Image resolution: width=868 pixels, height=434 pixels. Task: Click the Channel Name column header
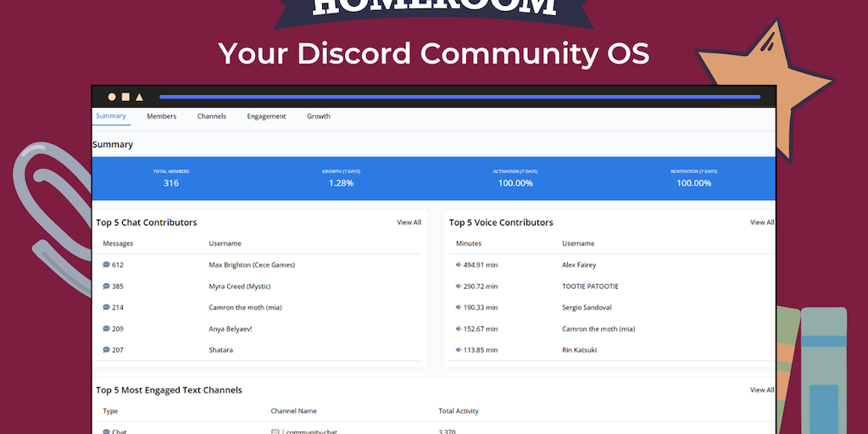[x=293, y=411]
